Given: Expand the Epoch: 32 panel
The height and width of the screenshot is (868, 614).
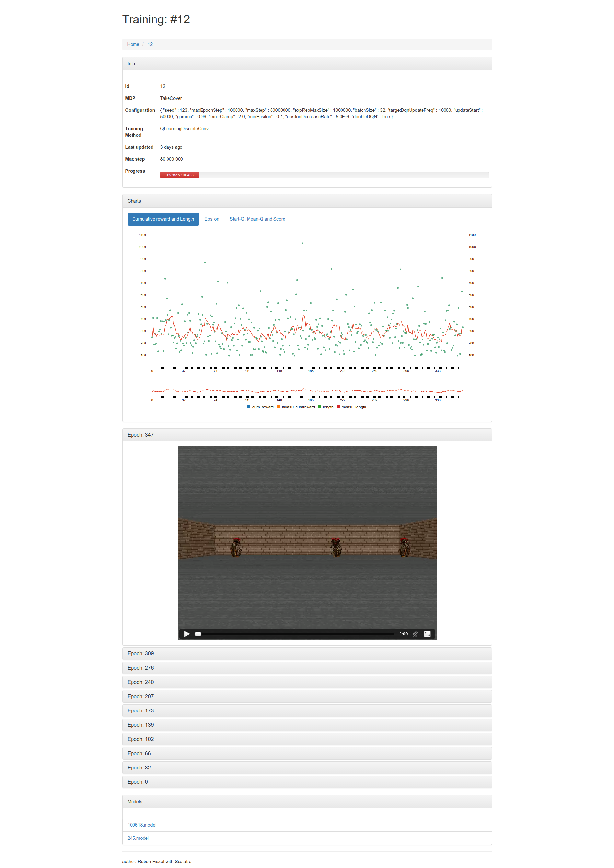Looking at the screenshot, I should point(307,768).
